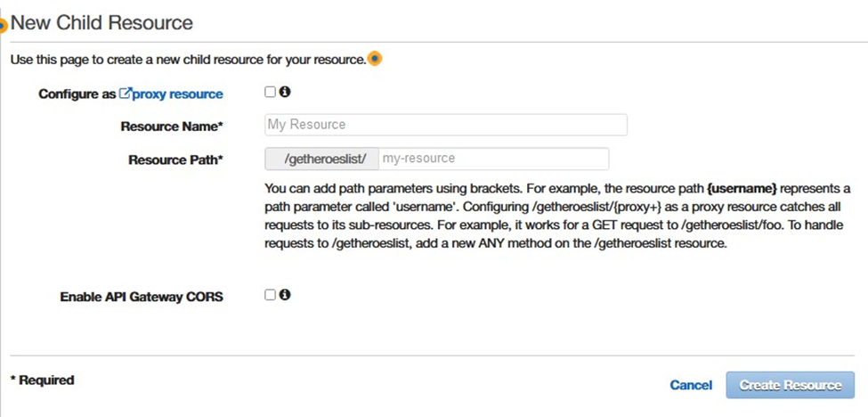Click the * Required footnote

[x=42, y=380]
